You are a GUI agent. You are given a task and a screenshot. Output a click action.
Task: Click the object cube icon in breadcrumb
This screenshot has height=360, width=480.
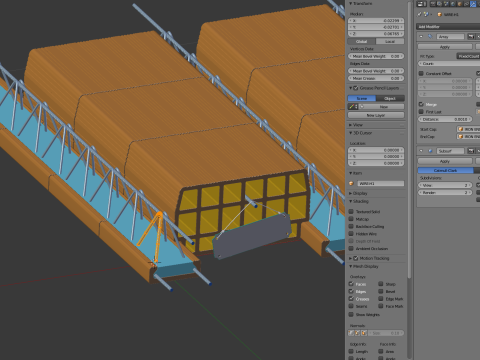(439, 14)
